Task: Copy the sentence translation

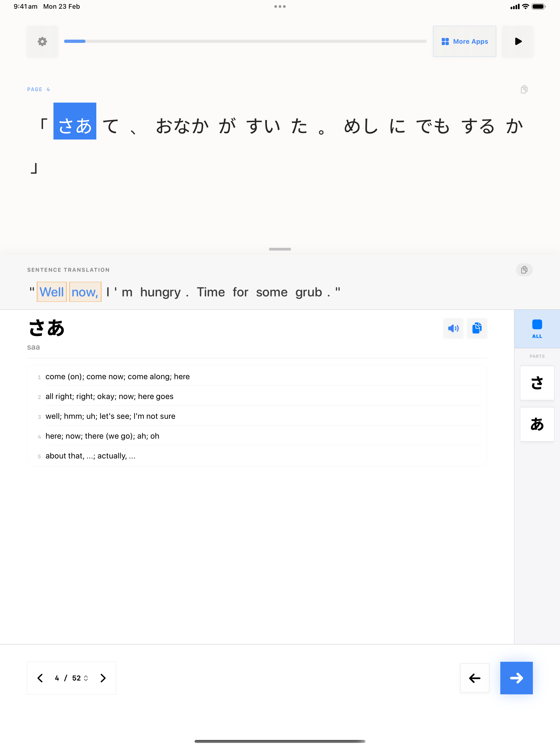Action: tap(524, 270)
